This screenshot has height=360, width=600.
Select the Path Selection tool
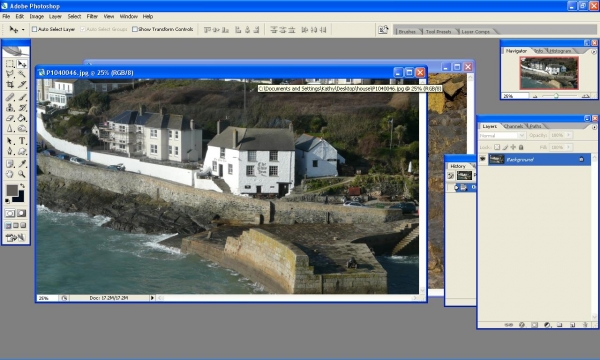tap(10, 141)
